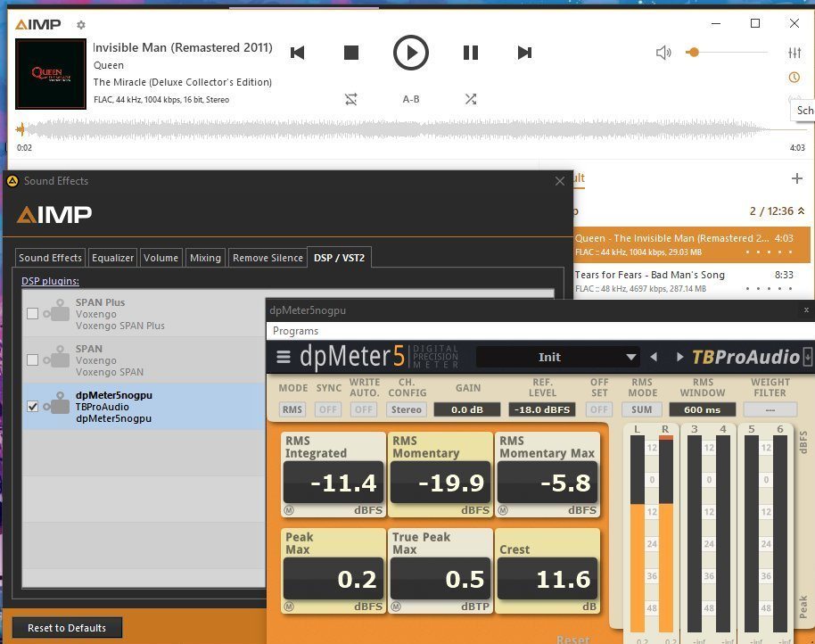
Task: Toggle the OFFSET OFF button
Action: 599,409
